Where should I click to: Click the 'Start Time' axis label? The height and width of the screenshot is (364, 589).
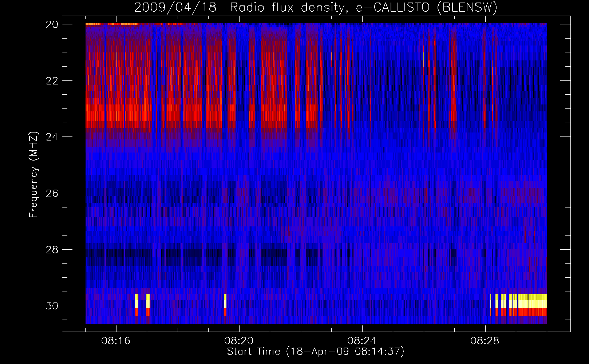click(316, 352)
